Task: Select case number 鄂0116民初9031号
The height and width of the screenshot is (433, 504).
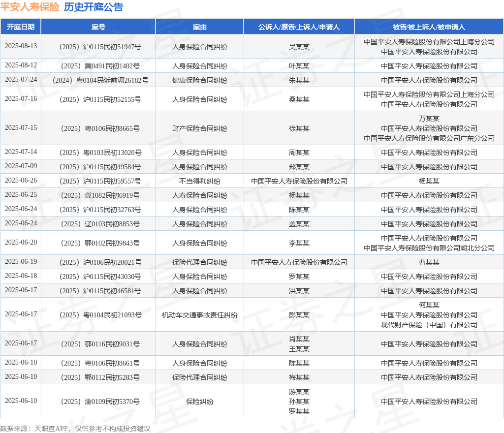Action: coord(100,344)
